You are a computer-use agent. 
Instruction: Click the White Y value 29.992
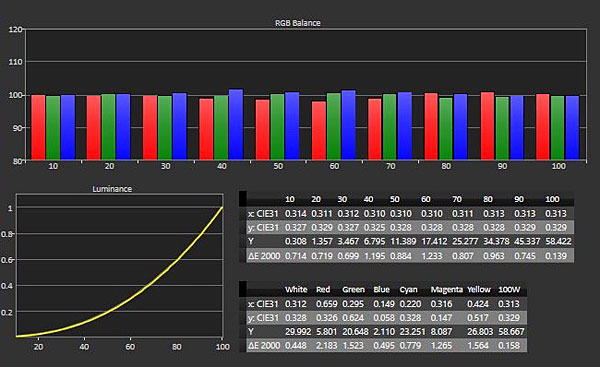(x=298, y=332)
